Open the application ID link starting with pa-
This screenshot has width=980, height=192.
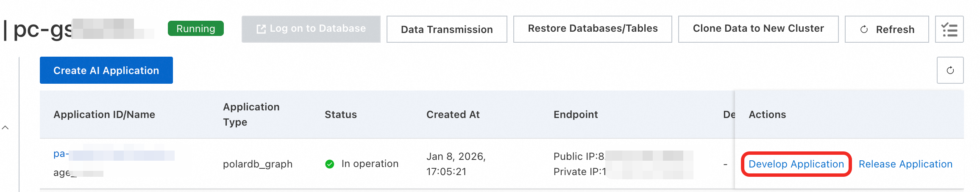(61, 154)
